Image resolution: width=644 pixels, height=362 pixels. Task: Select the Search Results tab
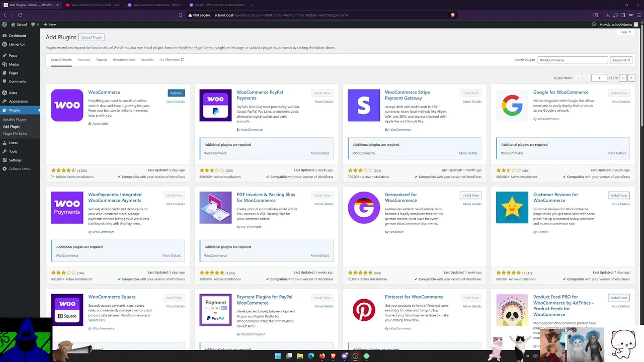point(61,60)
